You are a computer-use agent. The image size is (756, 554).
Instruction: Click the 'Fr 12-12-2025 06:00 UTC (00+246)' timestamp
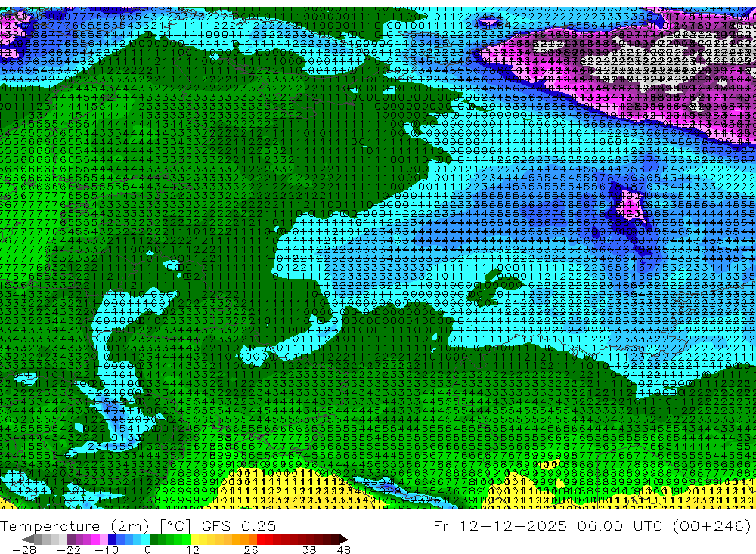592,525
